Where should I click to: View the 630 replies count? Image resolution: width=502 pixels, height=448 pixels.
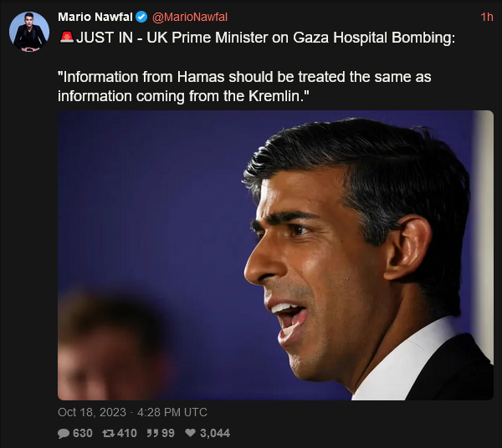[83, 433]
